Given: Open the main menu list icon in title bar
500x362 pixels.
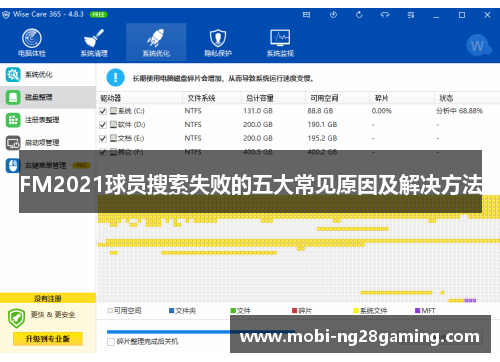Looking at the screenshot, I should pyautogui.click(x=411, y=15).
